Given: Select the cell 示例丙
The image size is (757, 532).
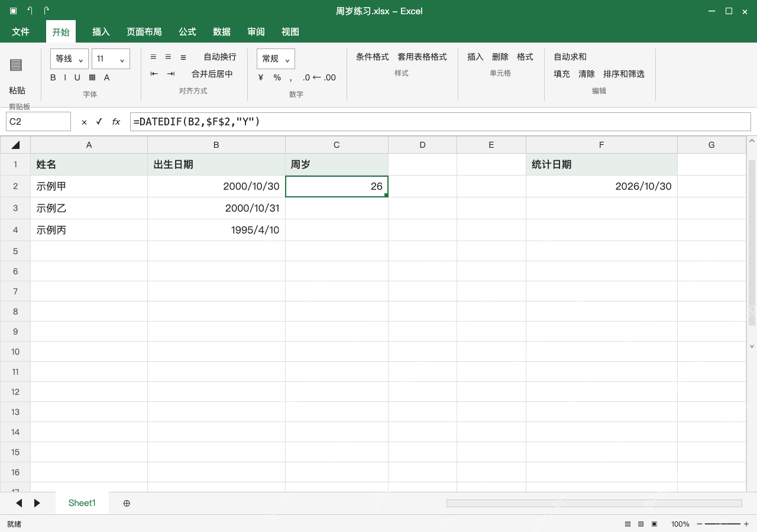Looking at the screenshot, I should [89, 230].
